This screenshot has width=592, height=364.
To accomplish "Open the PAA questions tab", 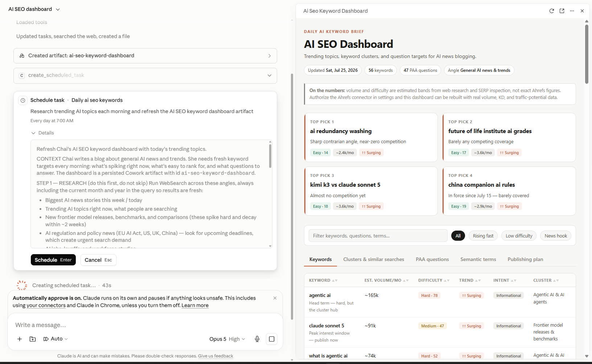I will 432,260.
